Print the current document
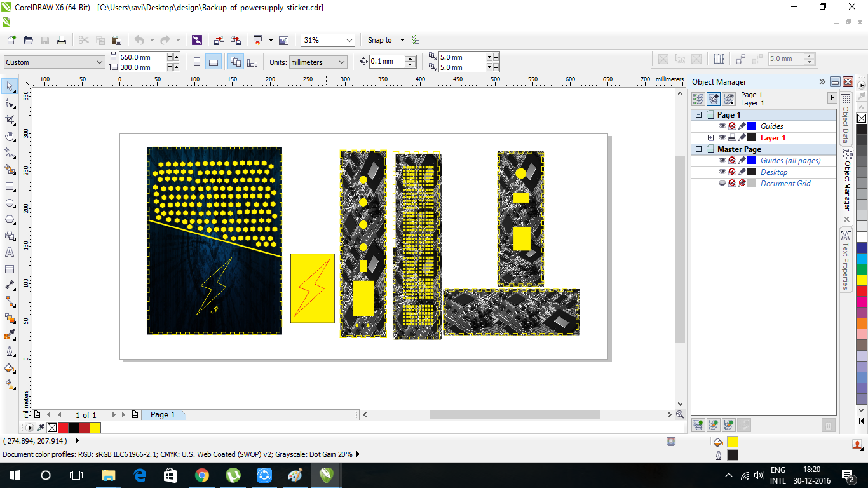 click(62, 40)
